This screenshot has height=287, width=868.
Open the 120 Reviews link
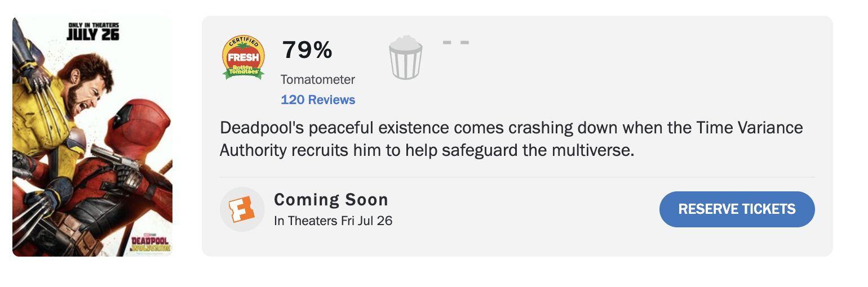[318, 100]
